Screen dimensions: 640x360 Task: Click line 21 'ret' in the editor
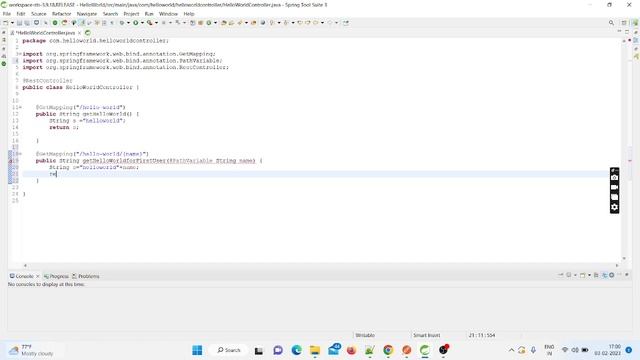coord(53,174)
